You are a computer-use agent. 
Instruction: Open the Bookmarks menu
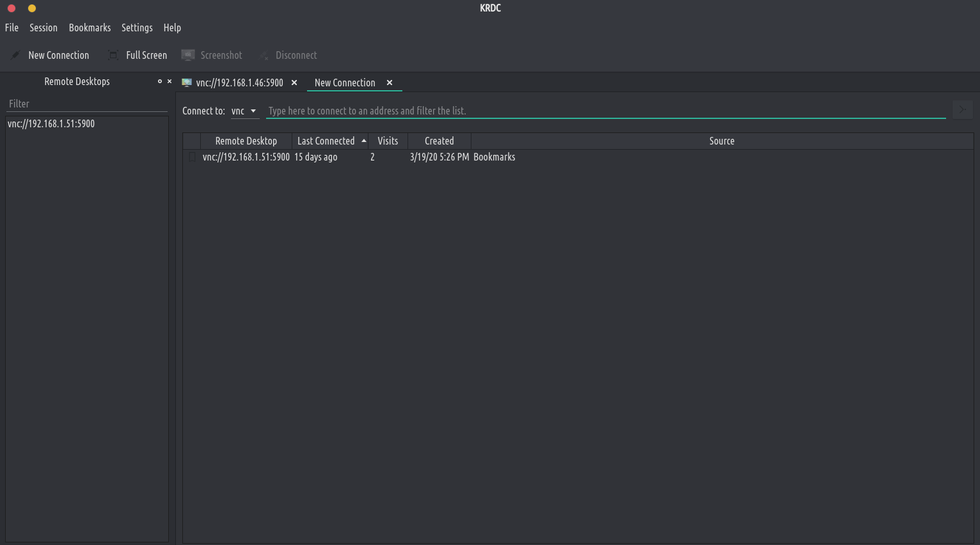pyautogui.click(x=90, y=28)
